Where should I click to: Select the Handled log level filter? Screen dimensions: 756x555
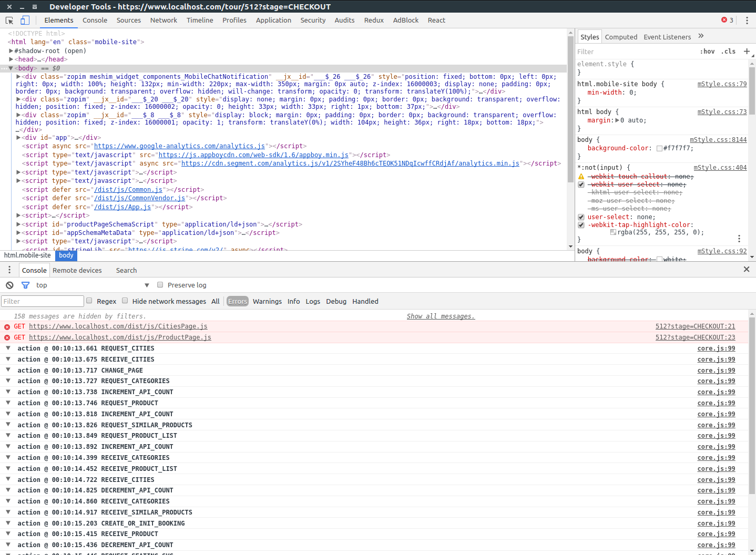(x=365, y=301)
